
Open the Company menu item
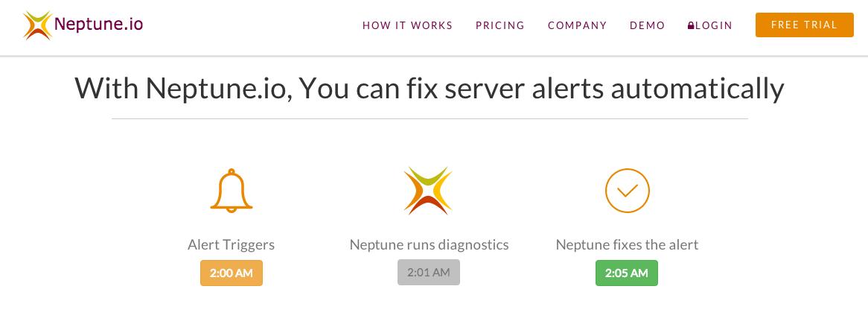pyautogui.click(x=578, y=25)
